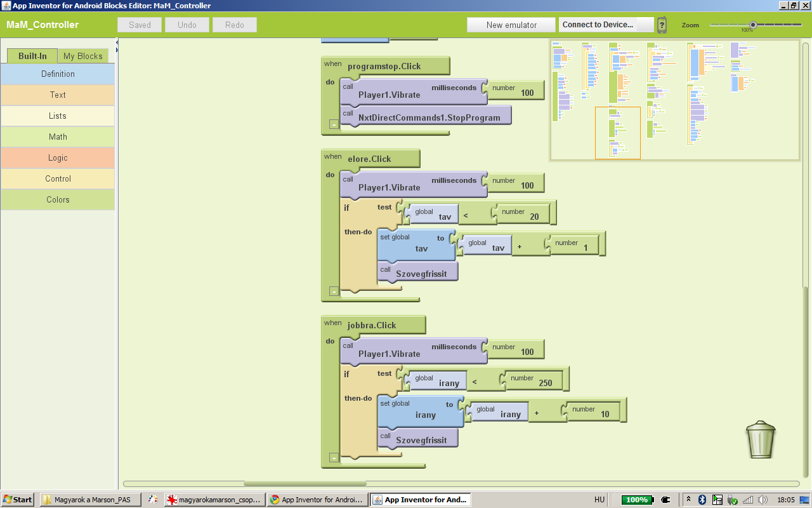This screenshot has height=508, width=812.
Task: Switch to the My Blocks tab
Action: [82, 56]
